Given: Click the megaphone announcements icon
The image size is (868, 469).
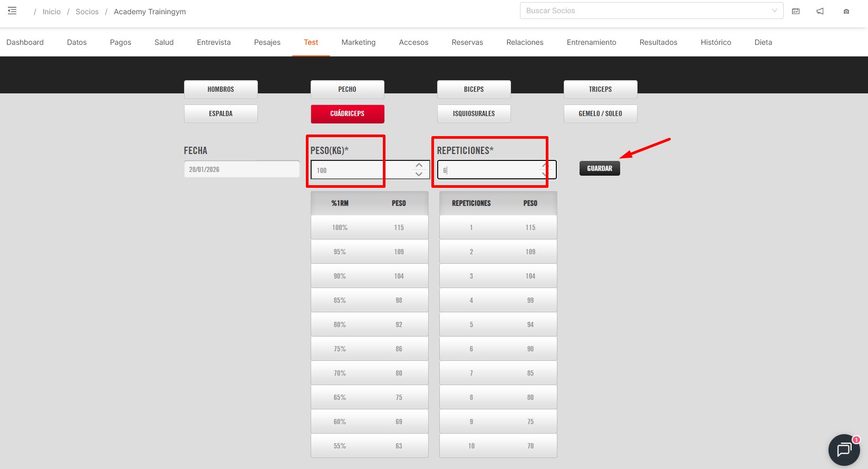Looking at the screenshot, I should click(820, 11).
